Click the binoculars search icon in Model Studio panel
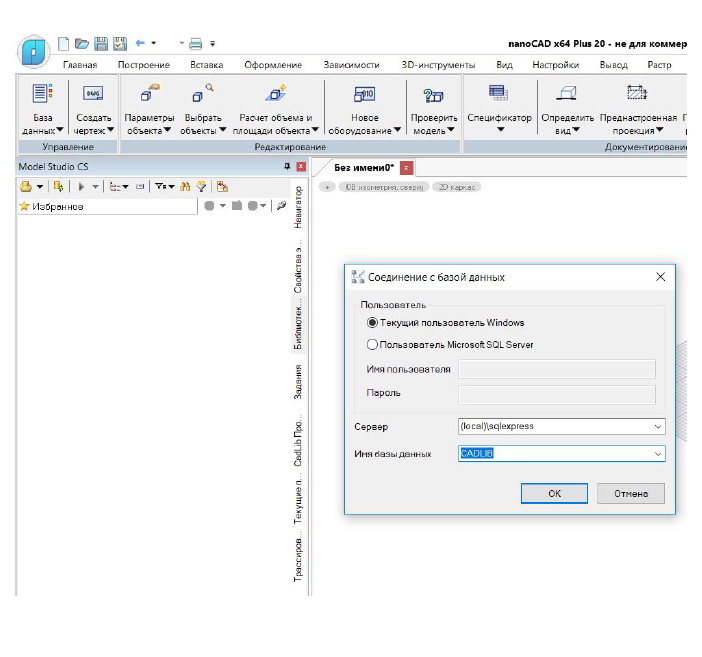The image size is (702, 657). click(185, 187)
